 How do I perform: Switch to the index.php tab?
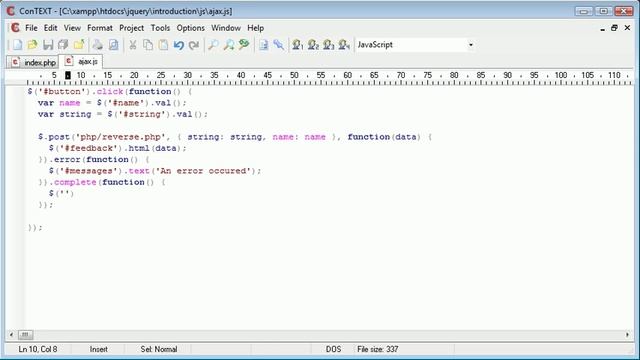(33, 62)
